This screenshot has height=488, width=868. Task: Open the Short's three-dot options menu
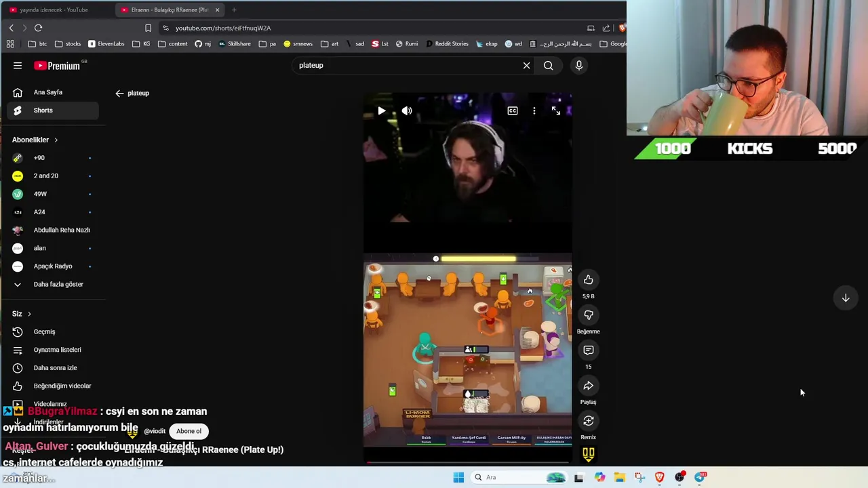click(x=534, y=110)
